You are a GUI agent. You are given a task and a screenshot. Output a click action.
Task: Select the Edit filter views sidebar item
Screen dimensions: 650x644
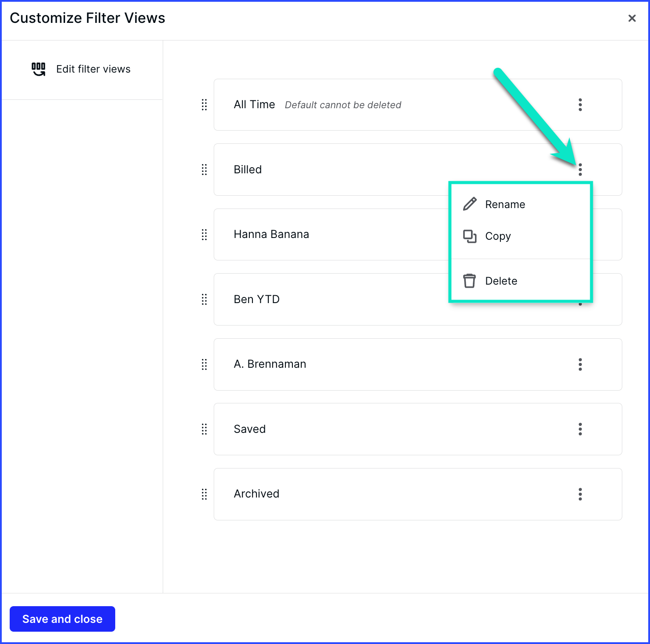[81, 69]
